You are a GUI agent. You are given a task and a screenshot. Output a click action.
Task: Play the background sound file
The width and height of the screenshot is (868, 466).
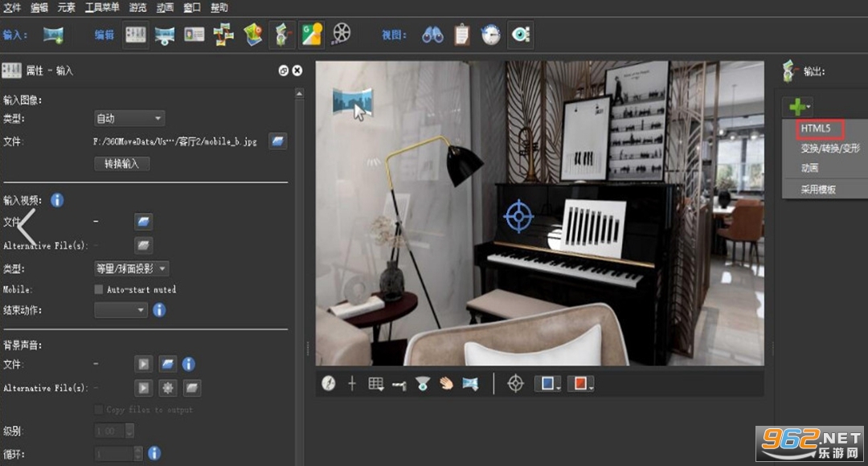tap(143, 364)
